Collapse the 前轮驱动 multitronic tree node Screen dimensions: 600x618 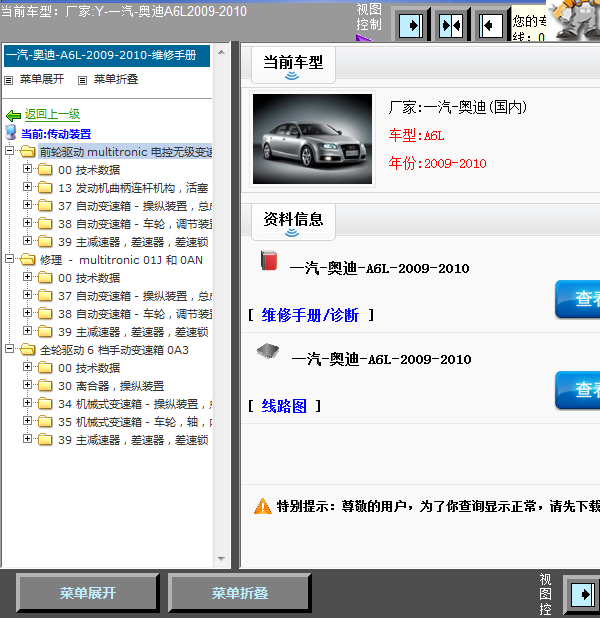[9, 151]
